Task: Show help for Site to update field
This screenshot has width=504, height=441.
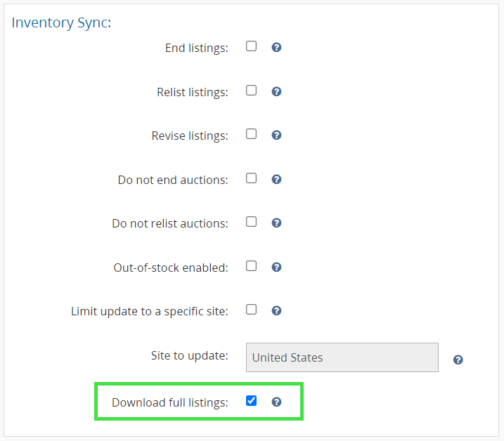Action: [458, 360]
